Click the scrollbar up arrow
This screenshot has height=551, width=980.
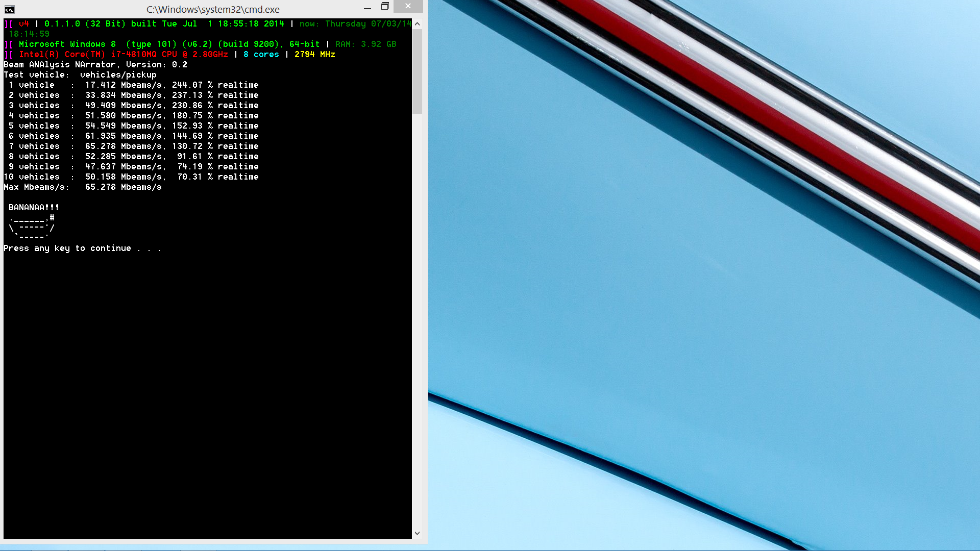pos(417,24)
